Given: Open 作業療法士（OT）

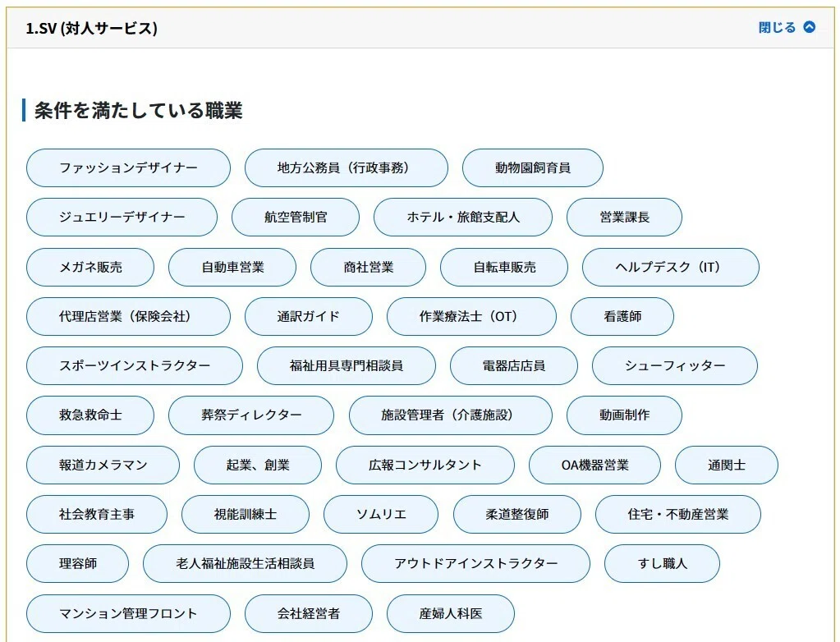Looking at the screenshot, I should point(471,316).
